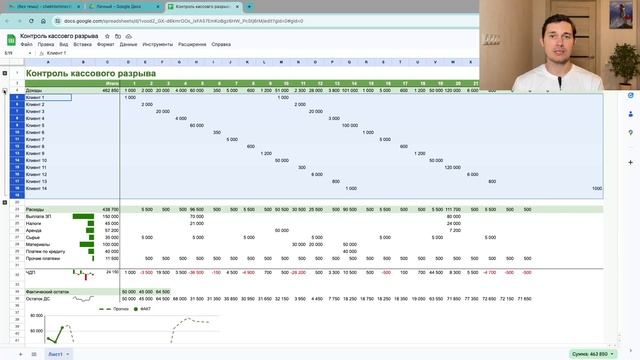The image size is (640, 360).
Task: Open the Расширения menu
Action: (192, 44)
